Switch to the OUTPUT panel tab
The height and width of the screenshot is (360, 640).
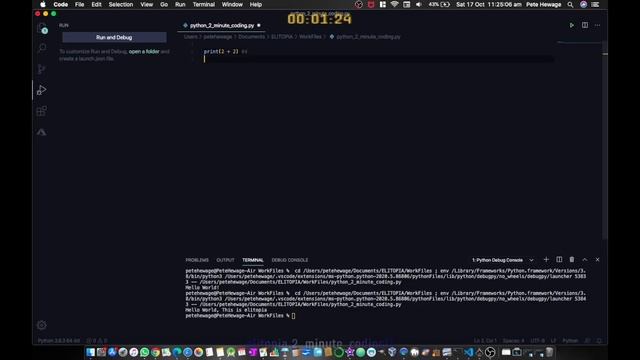tap(225, 260)
